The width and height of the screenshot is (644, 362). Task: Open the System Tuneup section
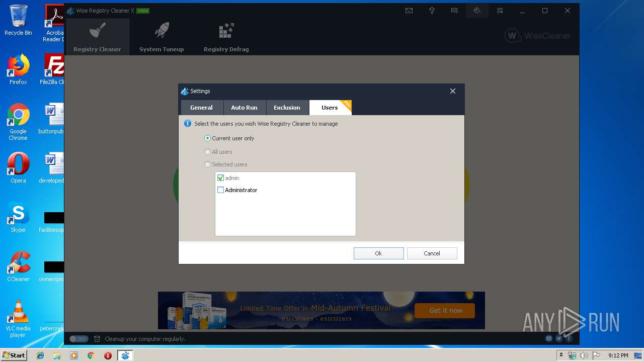[x=162, y=37]
